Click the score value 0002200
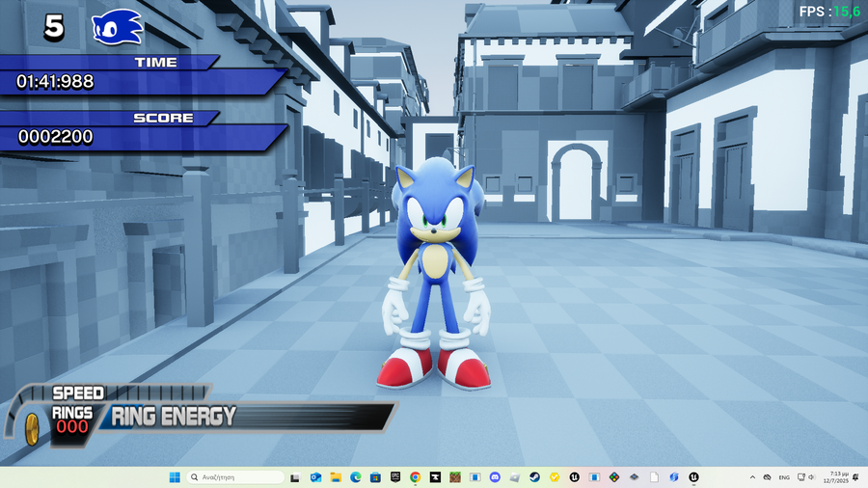Viewport: 868px width, 488px height. click(x=55, y=137)
